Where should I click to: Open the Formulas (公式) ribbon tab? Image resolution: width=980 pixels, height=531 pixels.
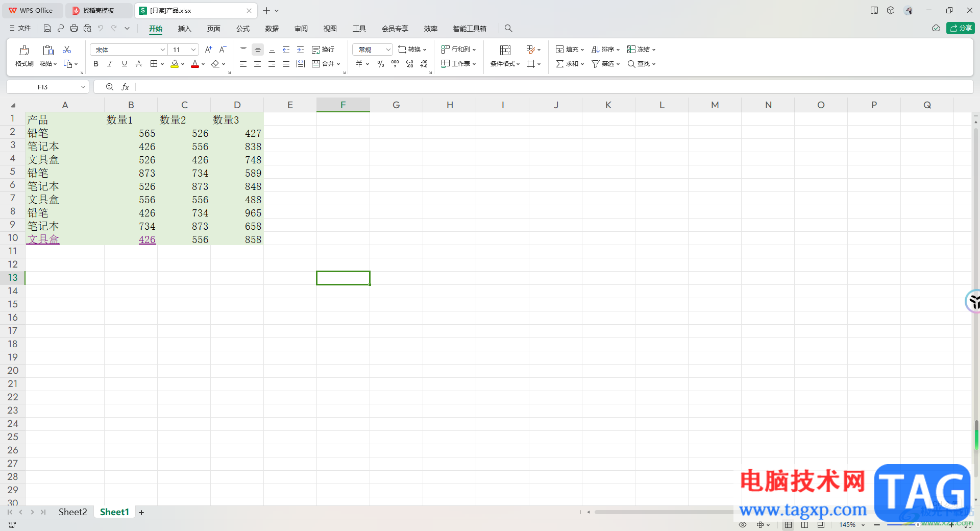pyautogui.click(x=243, y=29)
